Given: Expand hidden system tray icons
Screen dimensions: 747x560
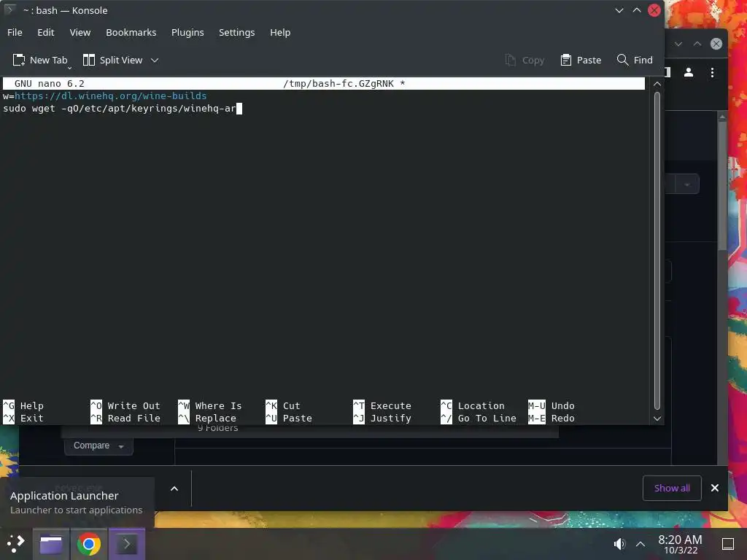Looking at the screenshot, I should coord(640,544).
